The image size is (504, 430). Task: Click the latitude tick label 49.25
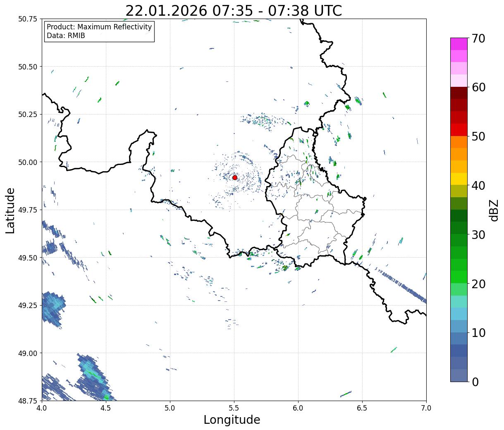coord(27,305)
